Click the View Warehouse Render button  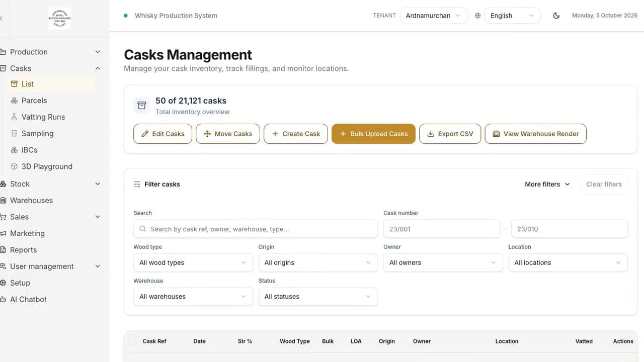pos(535,134)
